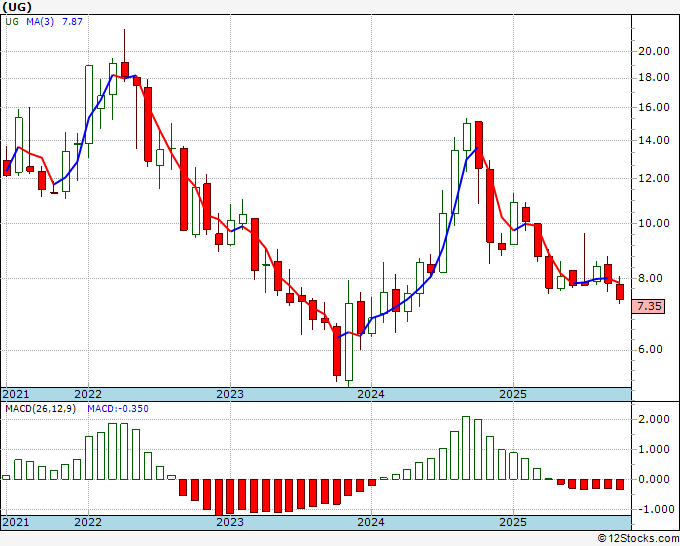Screen dimensions: 680x546
Task: Select 2021 on the price chart timeline
Action: pos(16,394)
